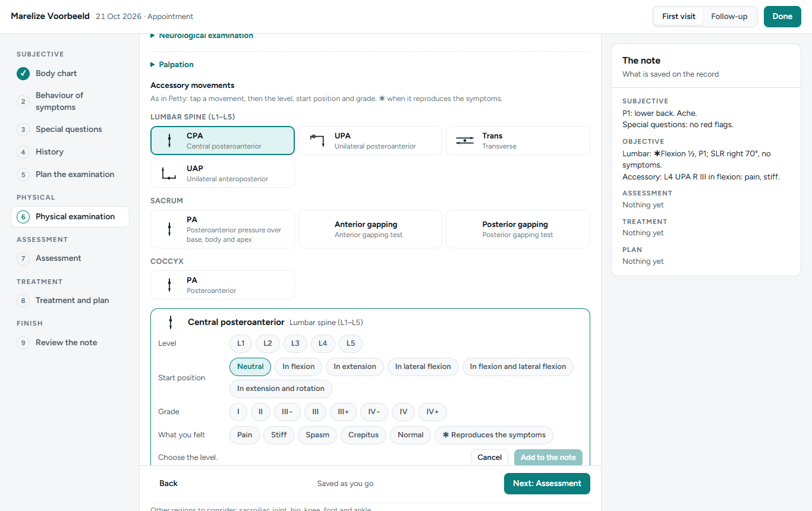Image resolution: width=812 pixels, height=511 pixels.
Task: Click Next: Assessment button
Action: [547, 484]
